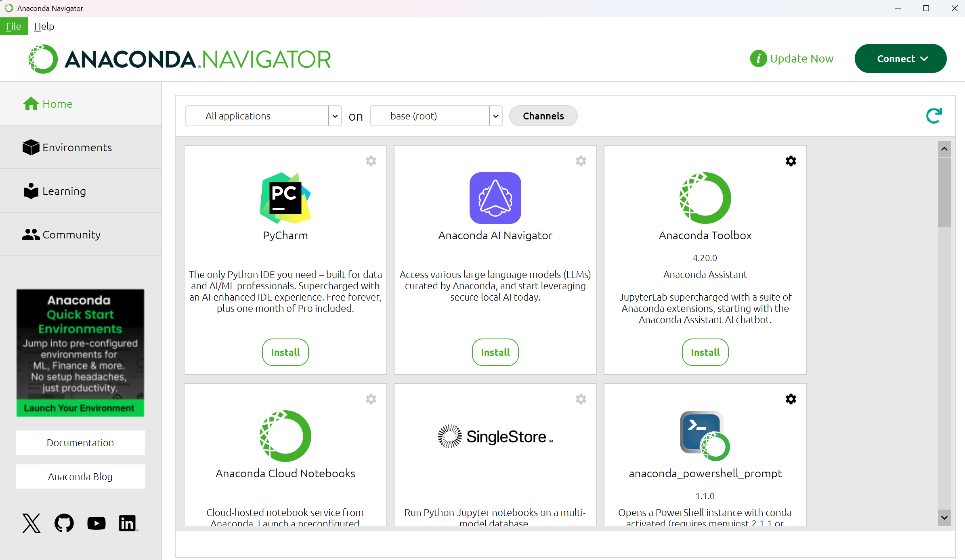Screen dimensions: 965x560
Task: Switch to the Learning tab
Action: [x=81, y=191]
